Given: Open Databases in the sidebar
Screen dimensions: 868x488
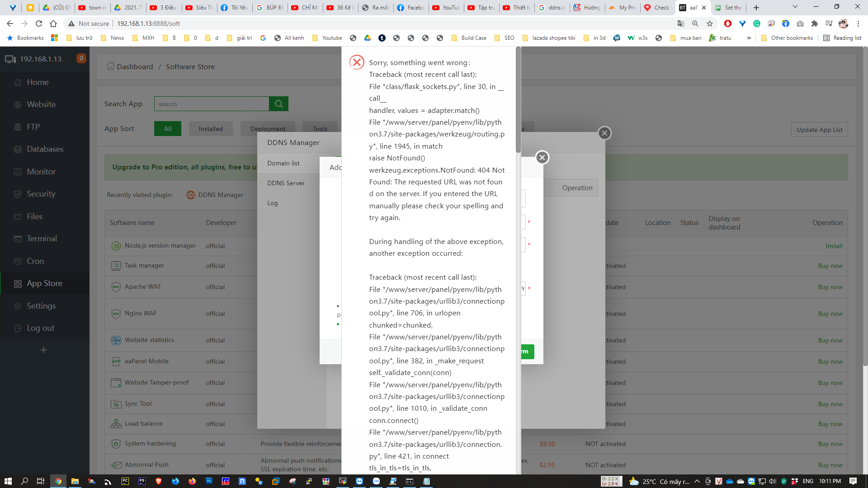Looking at the screenshot, I should (x=45, y=149).
